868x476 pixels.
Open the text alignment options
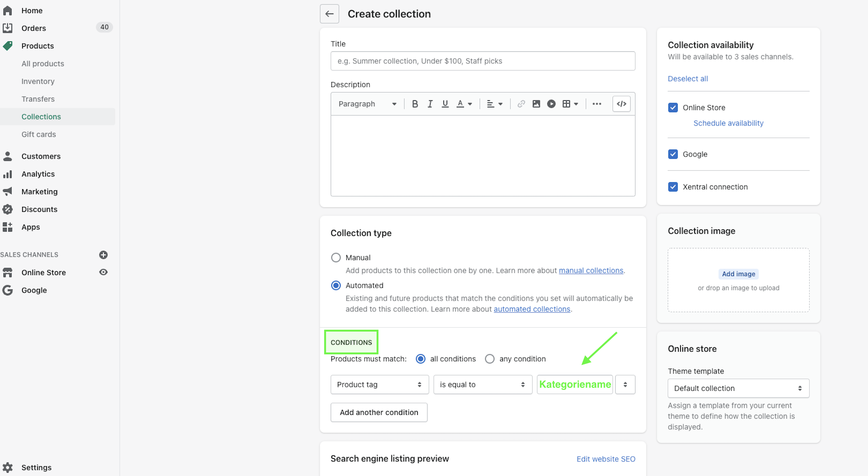494,104
